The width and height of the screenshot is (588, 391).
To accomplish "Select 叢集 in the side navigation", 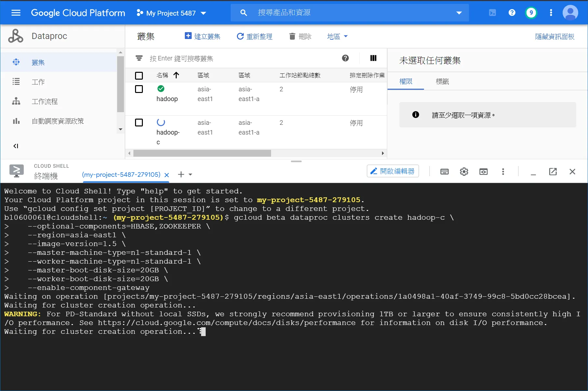I will [59, 62].
